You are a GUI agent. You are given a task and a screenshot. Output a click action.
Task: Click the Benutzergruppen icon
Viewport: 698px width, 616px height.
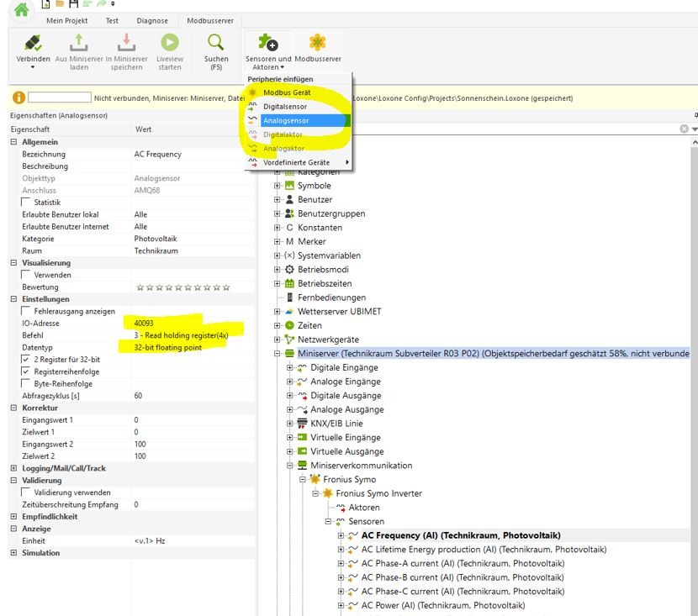click(x=289, y=213)
